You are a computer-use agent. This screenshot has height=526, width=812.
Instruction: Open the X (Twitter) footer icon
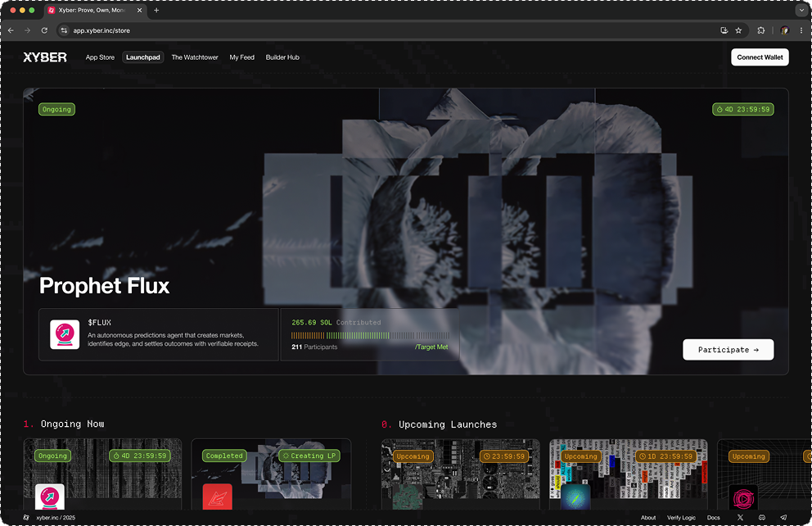tap(741, 518)
